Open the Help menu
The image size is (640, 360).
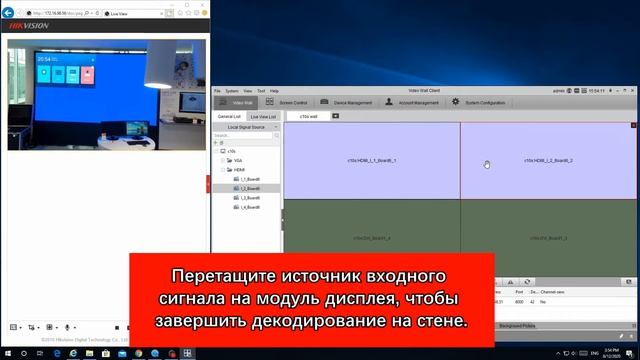274,91
